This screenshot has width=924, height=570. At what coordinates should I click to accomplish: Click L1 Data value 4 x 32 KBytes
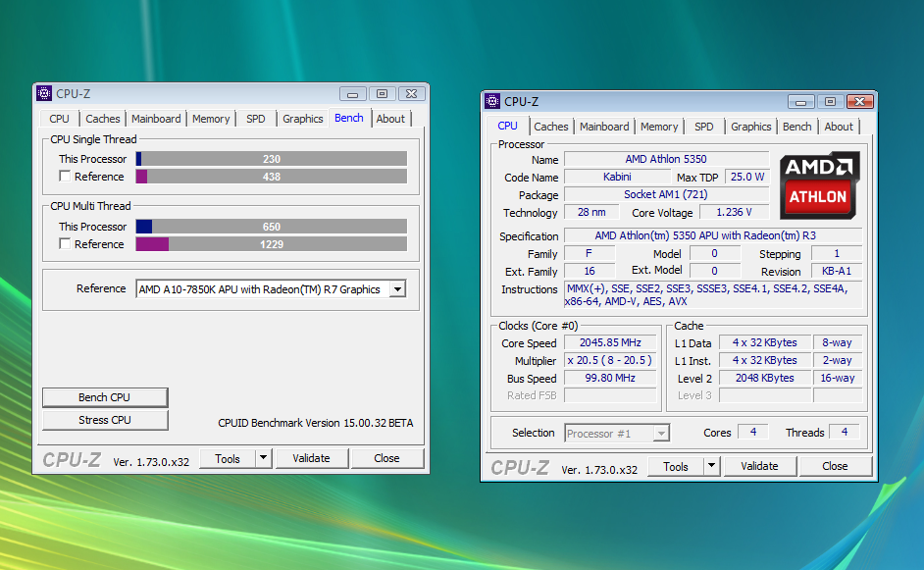[x=765, y=342]
